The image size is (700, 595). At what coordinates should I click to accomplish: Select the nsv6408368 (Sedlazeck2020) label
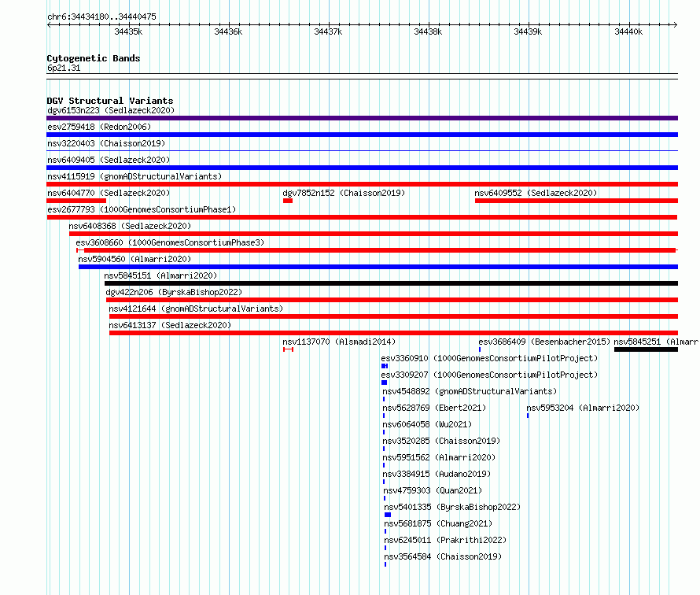point(130,226)
